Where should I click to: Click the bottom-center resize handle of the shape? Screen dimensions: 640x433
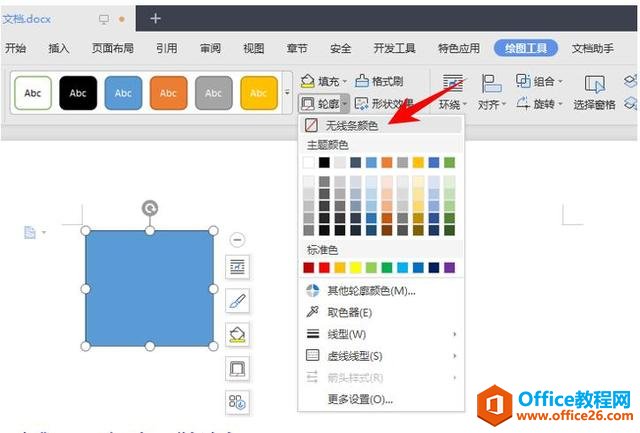tap(150, 346)
